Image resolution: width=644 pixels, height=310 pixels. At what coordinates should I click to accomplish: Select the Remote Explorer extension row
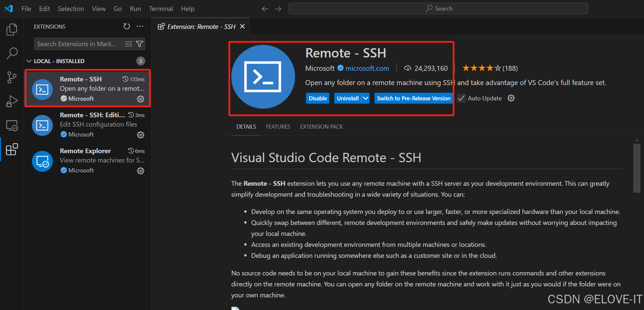88,161
